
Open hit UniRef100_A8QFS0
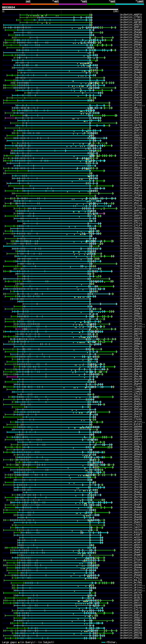click(x=131, y=15)
